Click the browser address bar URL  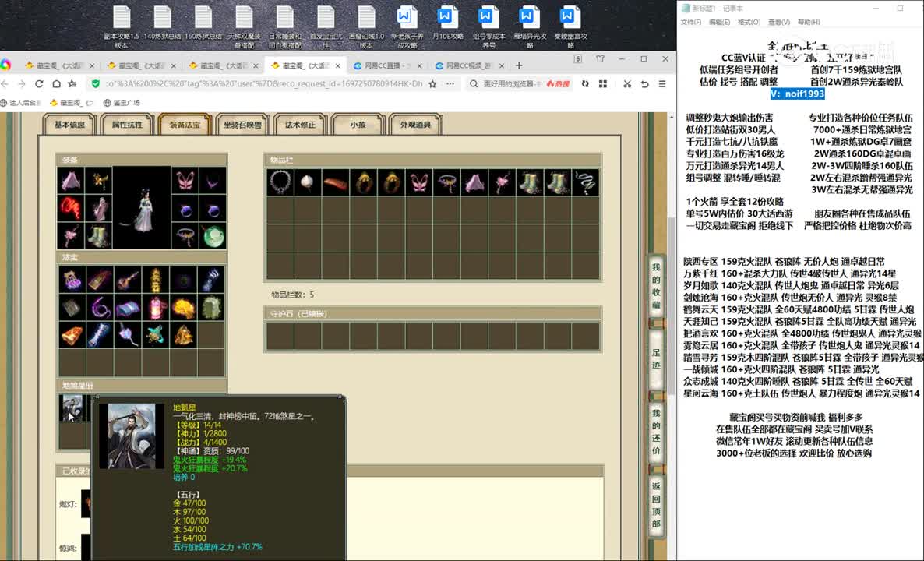point(264,83)
